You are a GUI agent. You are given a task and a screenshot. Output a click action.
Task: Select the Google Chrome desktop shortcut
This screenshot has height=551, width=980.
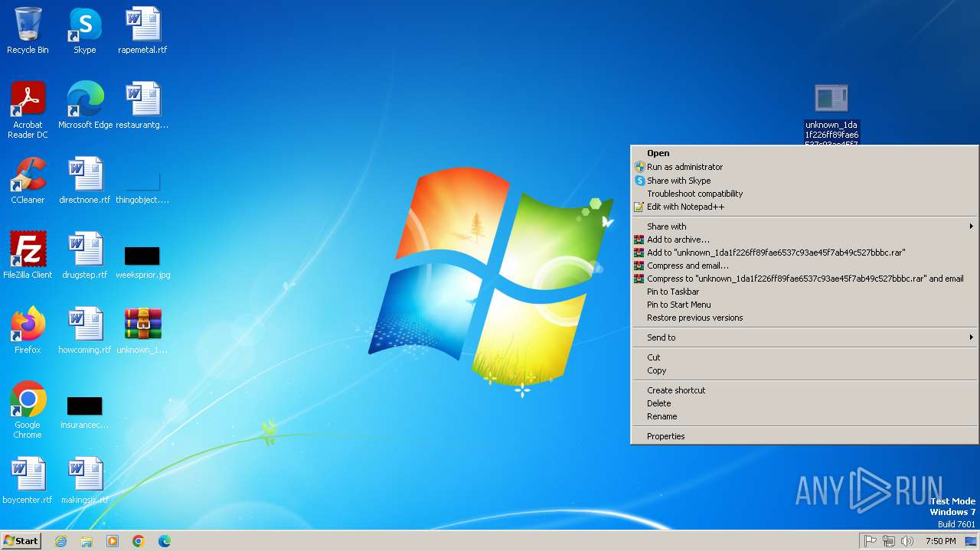click(x=28, y=409)
